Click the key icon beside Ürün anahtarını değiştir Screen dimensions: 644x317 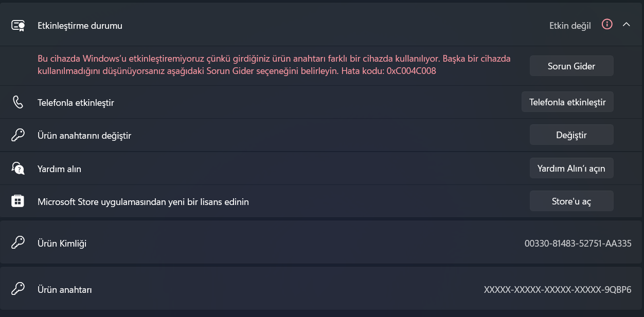18,135
